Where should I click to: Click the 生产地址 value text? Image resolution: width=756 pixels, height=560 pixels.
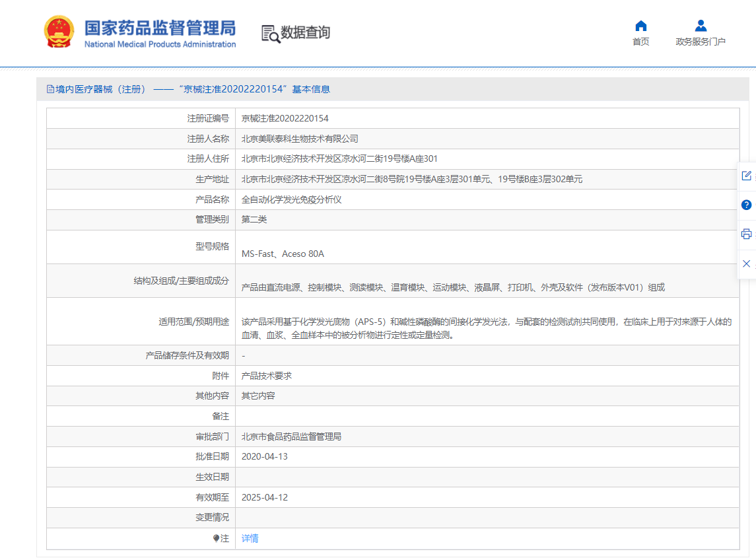(412, 180)
